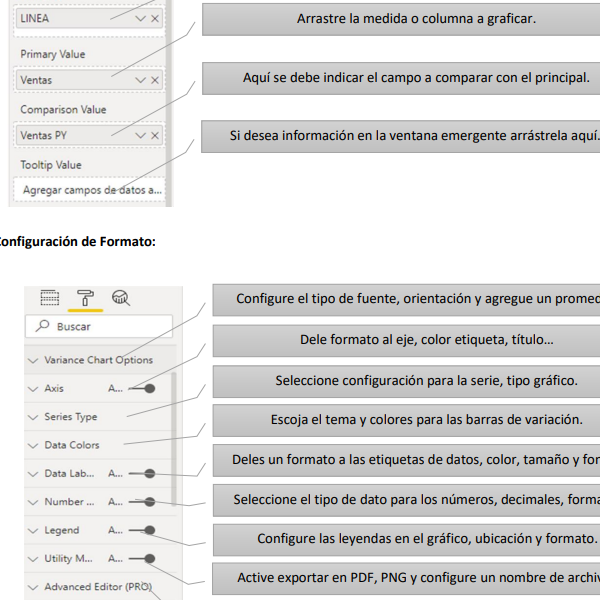
Task: Toggle the Data Labels switch
Action: (x=142, y=474)
